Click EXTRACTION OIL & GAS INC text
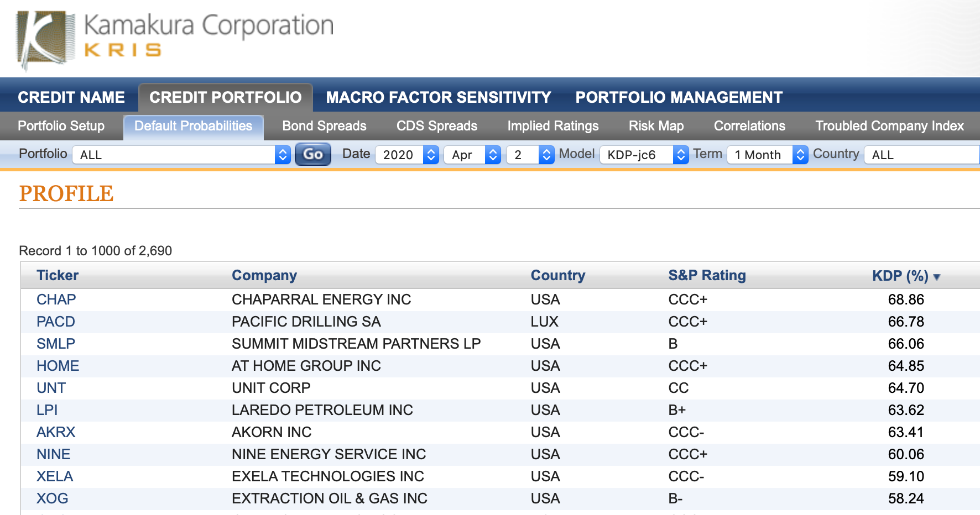The height and width of the screenshot is (515, 980). click(330, 498)
